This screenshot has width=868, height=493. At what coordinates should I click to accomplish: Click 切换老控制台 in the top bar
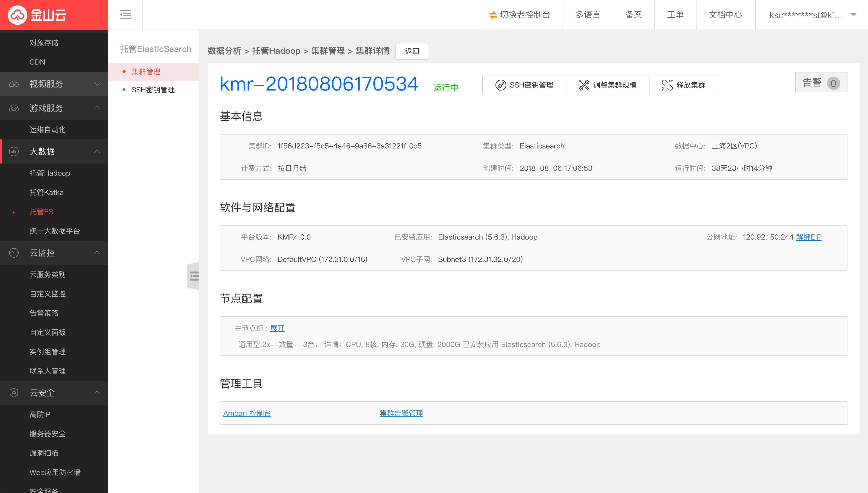pos(520,15)
